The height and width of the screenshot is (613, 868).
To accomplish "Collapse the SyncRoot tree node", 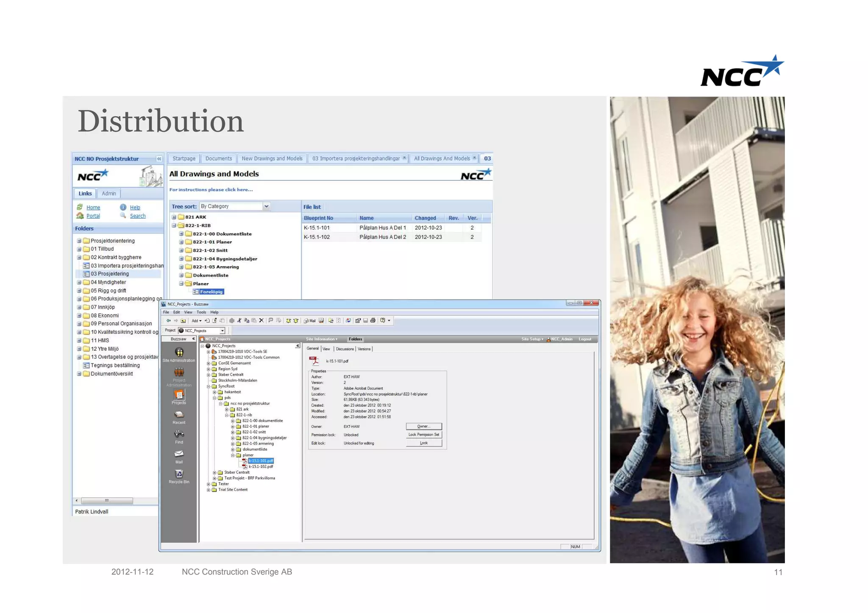I will (209, 386).
